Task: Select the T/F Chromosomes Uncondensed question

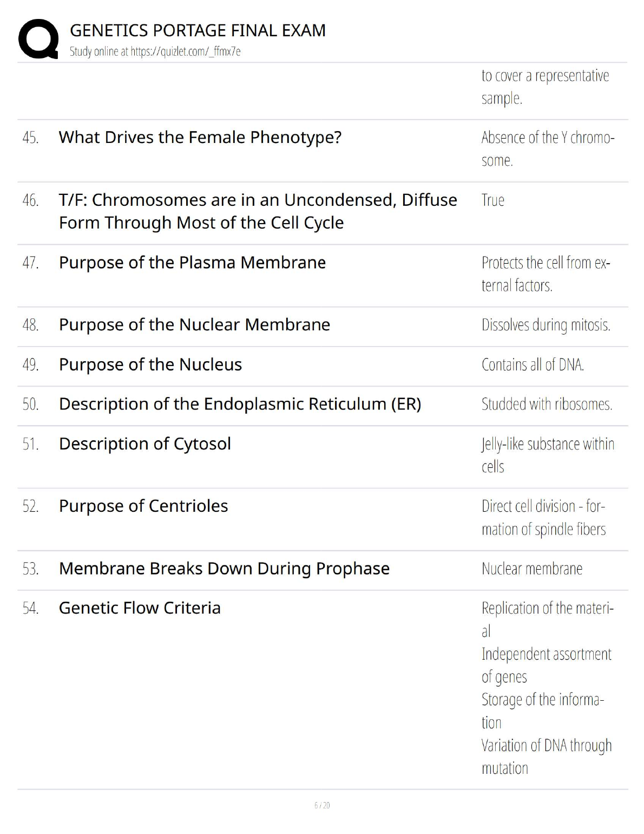Action: pyautogui.click(x=258, y=211)
